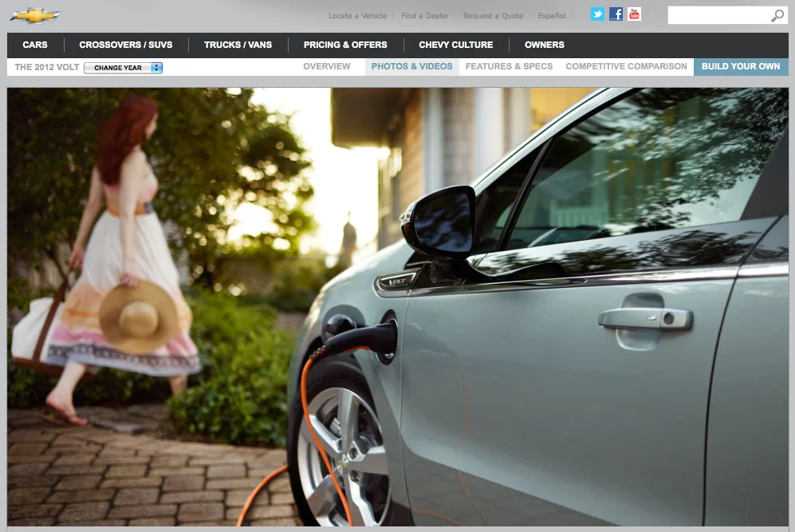Switch to the Overview tab
Viewport: 795px width, 532px height.
[x=326, y=66]
